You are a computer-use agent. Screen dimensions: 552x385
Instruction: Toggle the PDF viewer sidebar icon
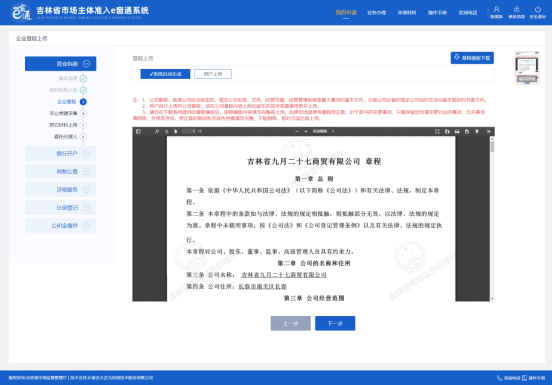coord(138,131)
